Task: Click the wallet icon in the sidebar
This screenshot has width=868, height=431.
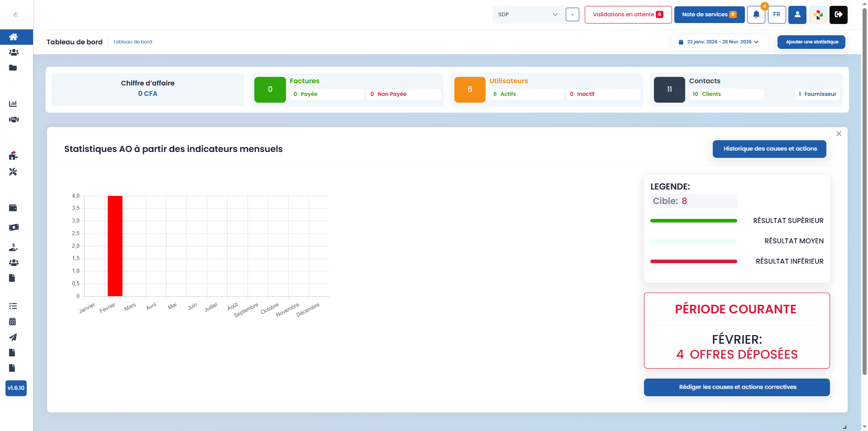Action: point(13,208)
